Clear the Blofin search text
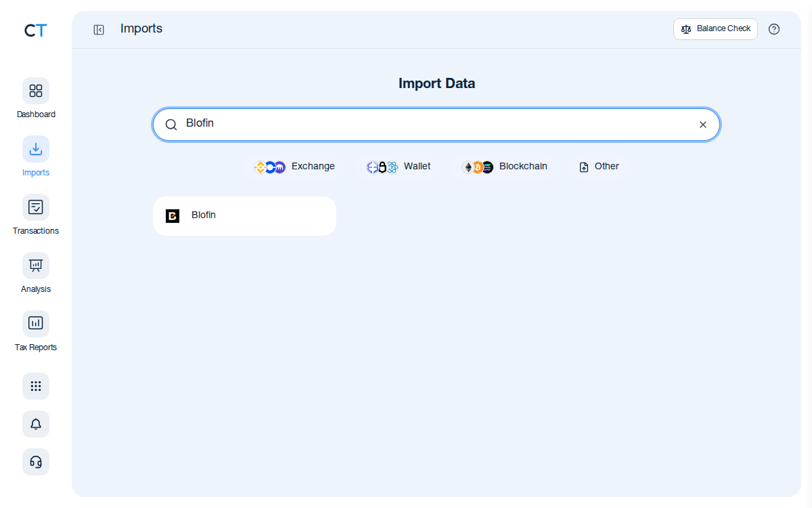Viewport: 812px width, 508px height. (x=703, y=125)
